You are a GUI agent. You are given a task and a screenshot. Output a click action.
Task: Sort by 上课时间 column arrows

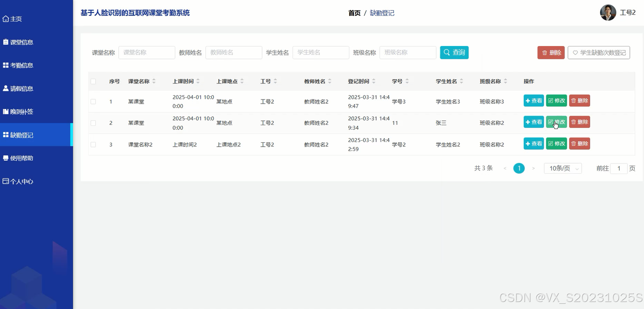(x=198, y=81)
